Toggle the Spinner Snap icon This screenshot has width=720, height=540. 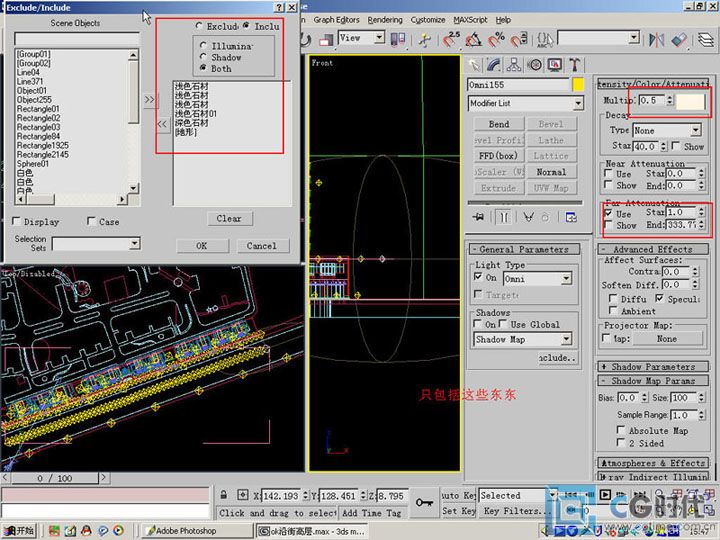click(519, 39)
